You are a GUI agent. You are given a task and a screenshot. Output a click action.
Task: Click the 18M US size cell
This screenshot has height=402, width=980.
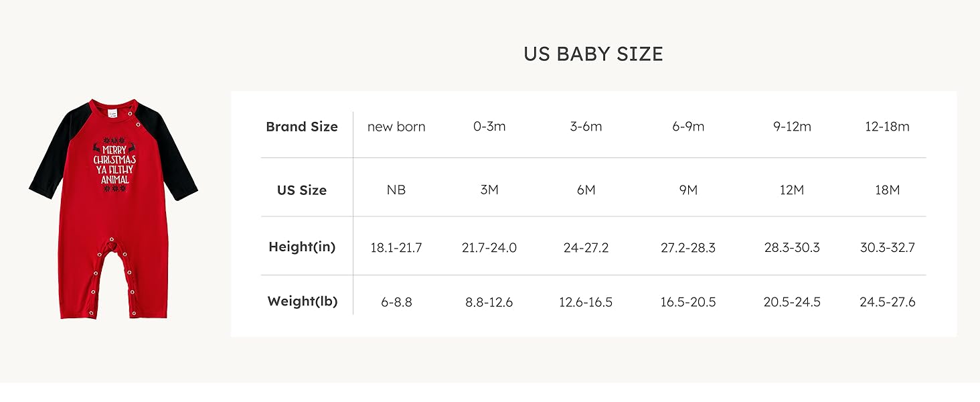point(887,190)
